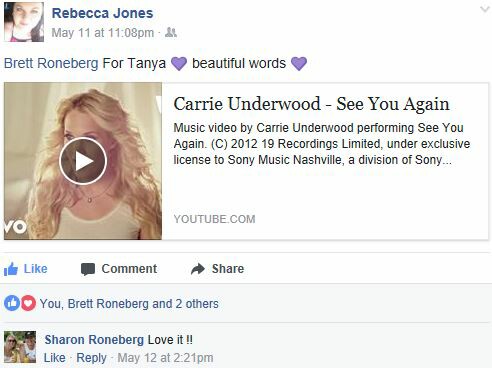Open the May 11 at 11:08pm timestamp

click(x=103, y=33)
